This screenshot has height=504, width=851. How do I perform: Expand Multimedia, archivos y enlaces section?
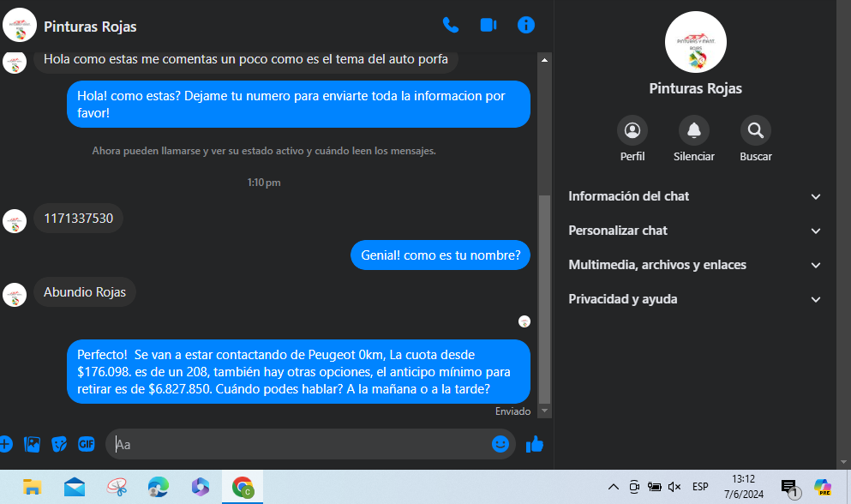695,265
